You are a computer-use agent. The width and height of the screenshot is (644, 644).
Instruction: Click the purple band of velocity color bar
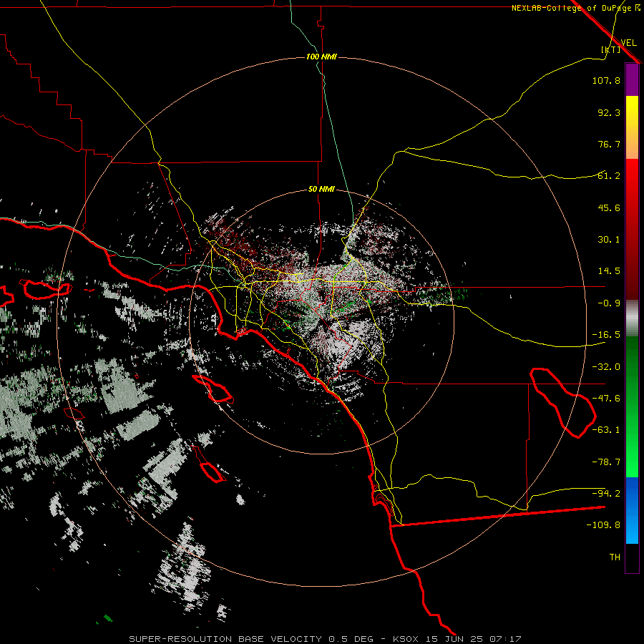pos(632,80)
